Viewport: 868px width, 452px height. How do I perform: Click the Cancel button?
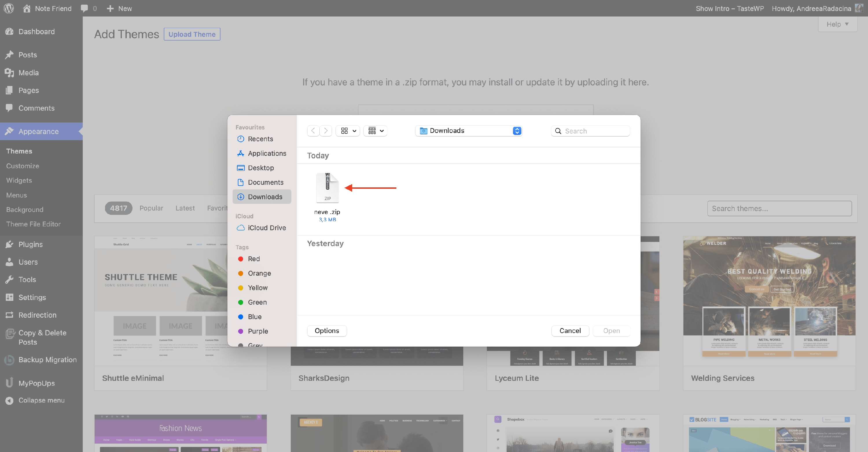coord(570,331)
